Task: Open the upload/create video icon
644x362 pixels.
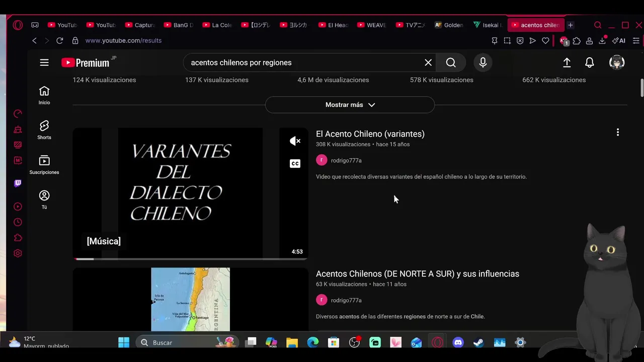Action: pyautogui.click(x=567, y=62)
